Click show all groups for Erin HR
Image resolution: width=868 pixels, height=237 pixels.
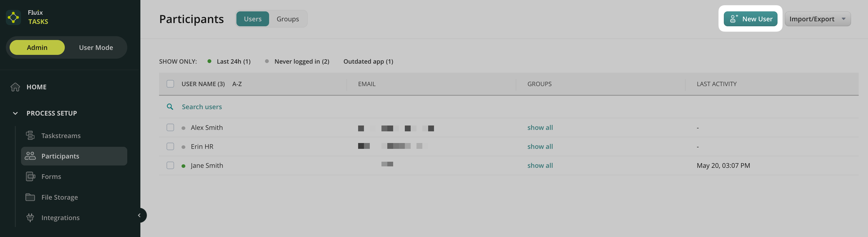[540, 147]
